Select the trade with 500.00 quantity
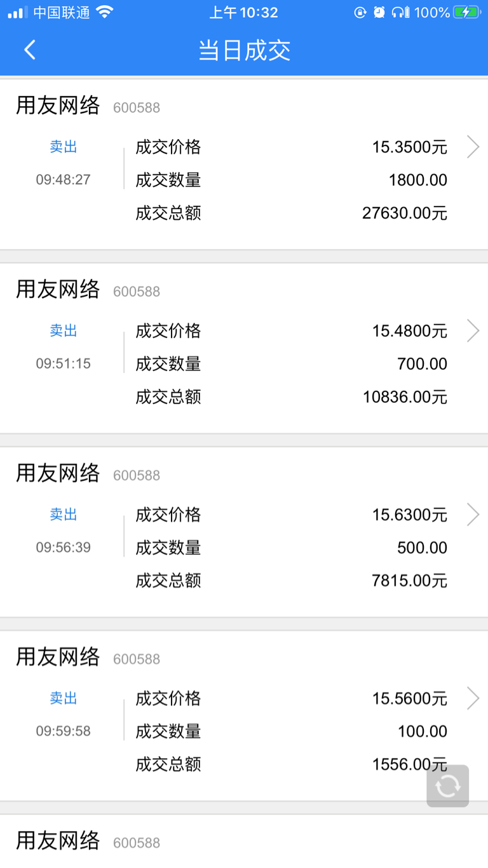This screenshot has width=488, height=868. [x=244, y=532]
